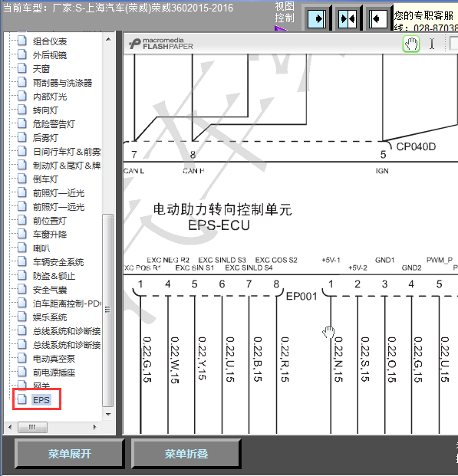Click the 前位置灯 document icon
Viewport: 458px width, 476px height.
coord(22,220)
